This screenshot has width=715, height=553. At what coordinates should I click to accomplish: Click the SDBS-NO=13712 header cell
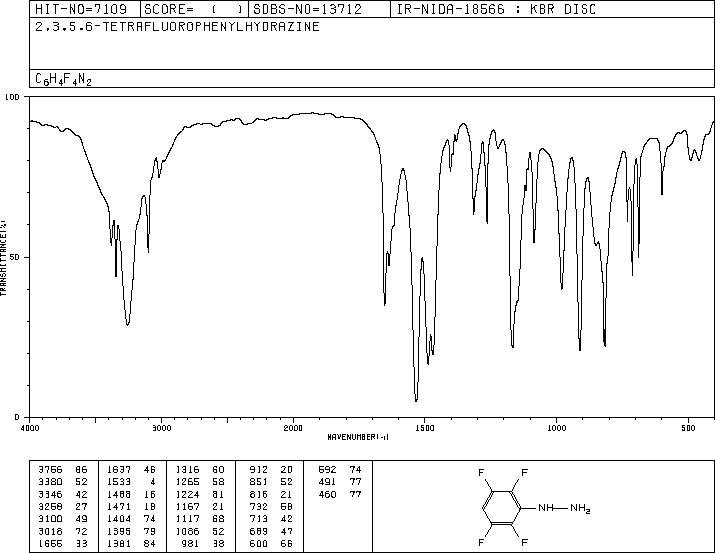pos(319,9)
